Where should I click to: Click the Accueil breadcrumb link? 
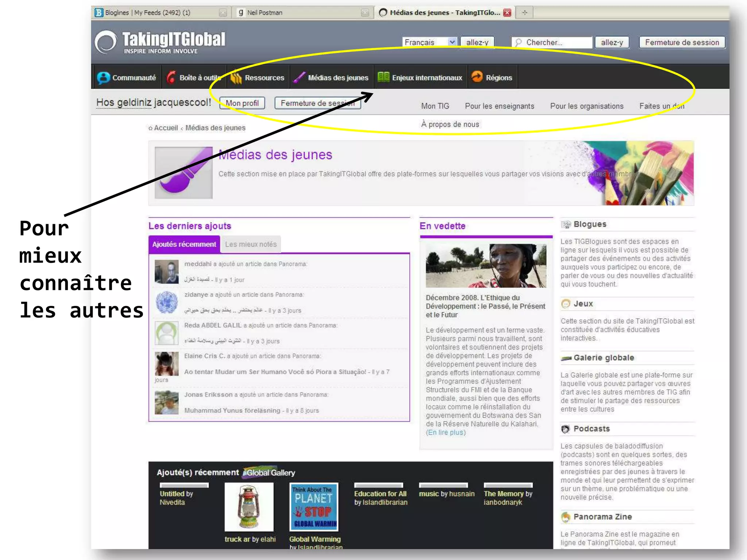coord(166,128)
